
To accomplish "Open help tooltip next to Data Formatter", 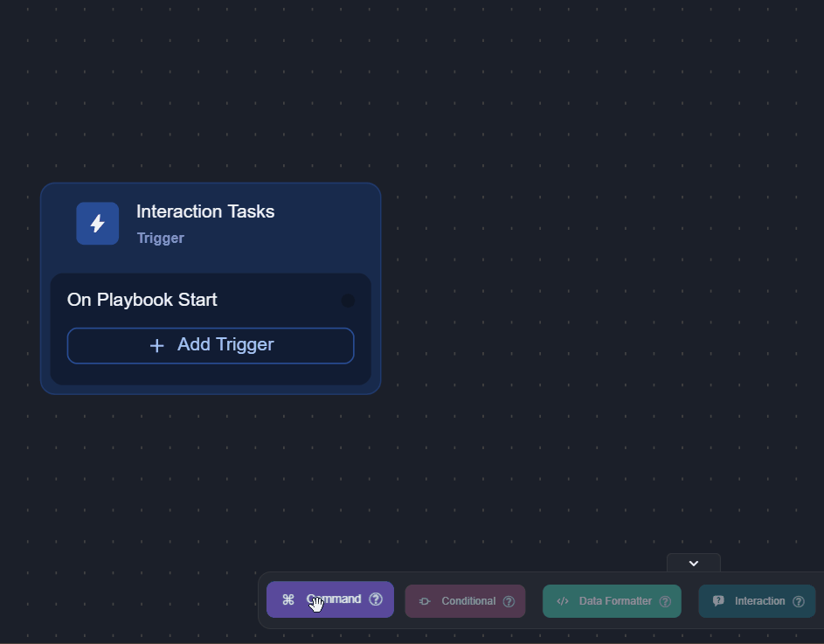I will [665, 601].
